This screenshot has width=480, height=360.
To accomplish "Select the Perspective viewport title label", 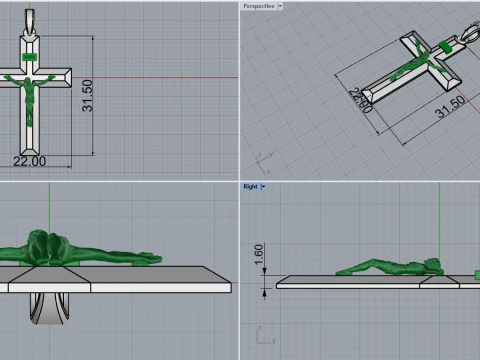I will coord(258,6).
